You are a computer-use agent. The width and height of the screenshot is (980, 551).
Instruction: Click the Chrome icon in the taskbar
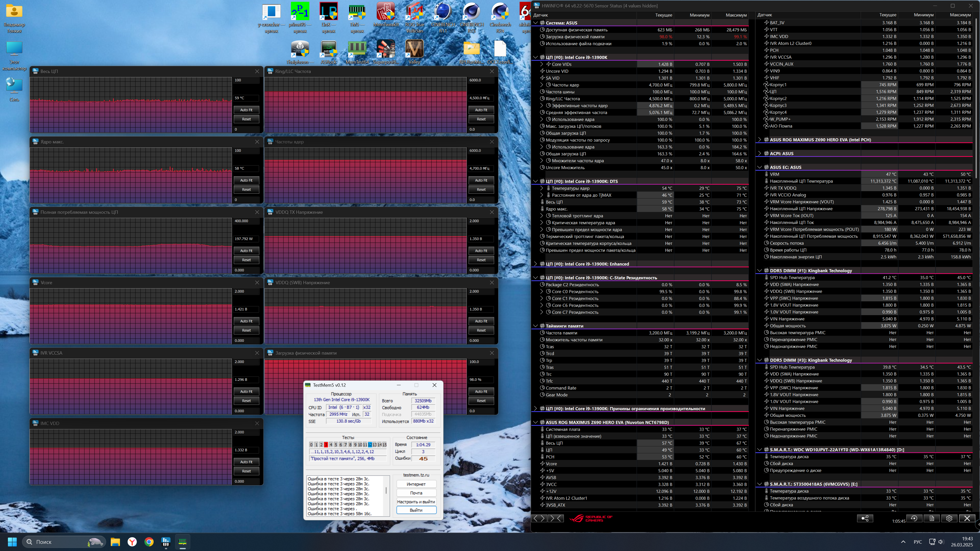[x=149, y=542]
